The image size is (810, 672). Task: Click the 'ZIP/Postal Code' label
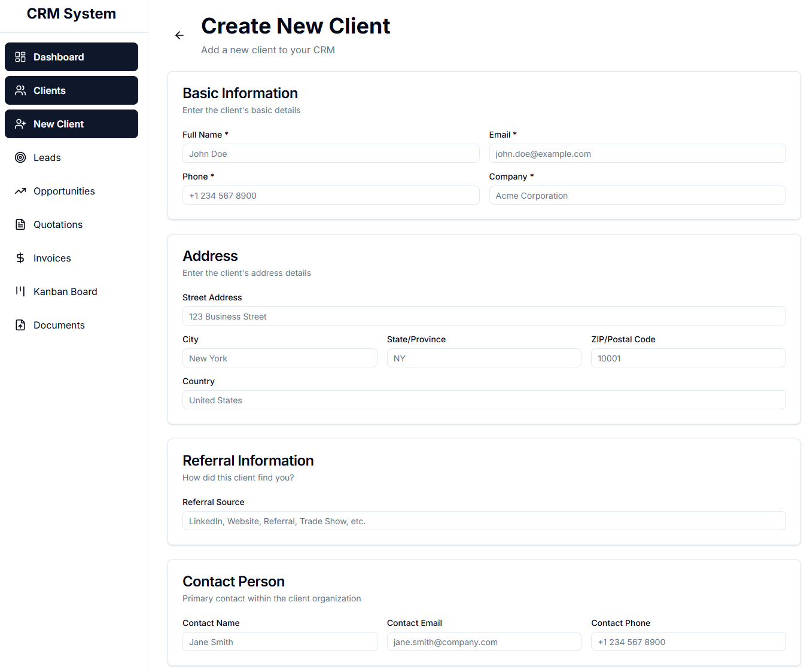click(623, 339)
